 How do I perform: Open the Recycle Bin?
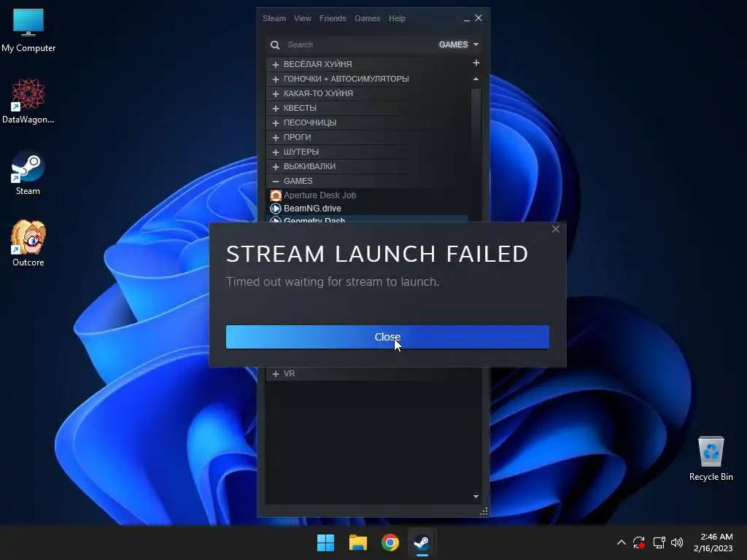[711, 459]
